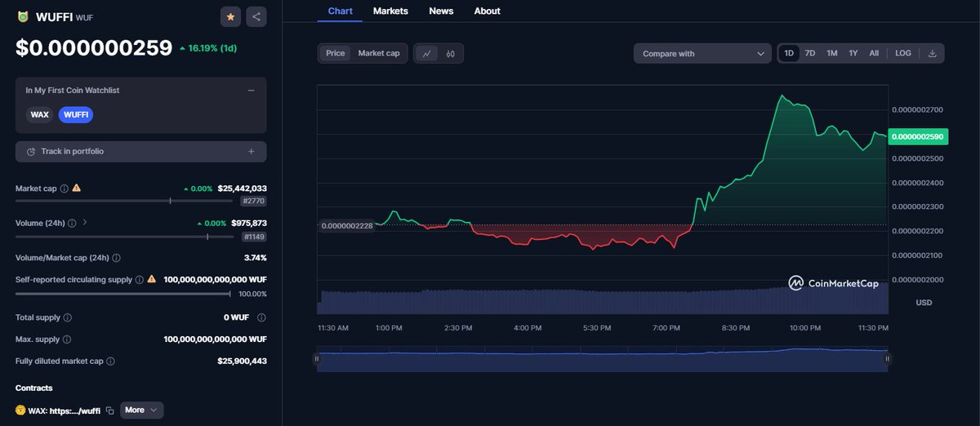Click Track in portfolio button
Screen dimensions: 980x426
click(140, 152)
